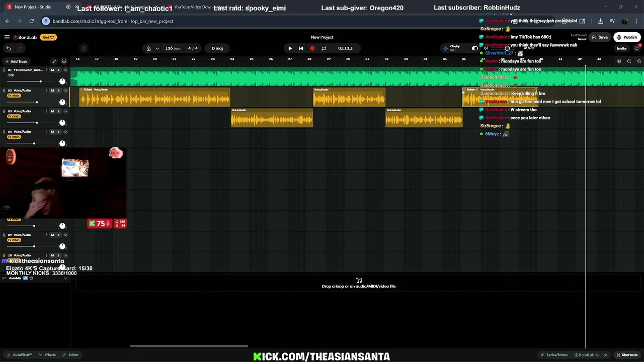Select the first audio clip on track 03

[x=272, y=117]
